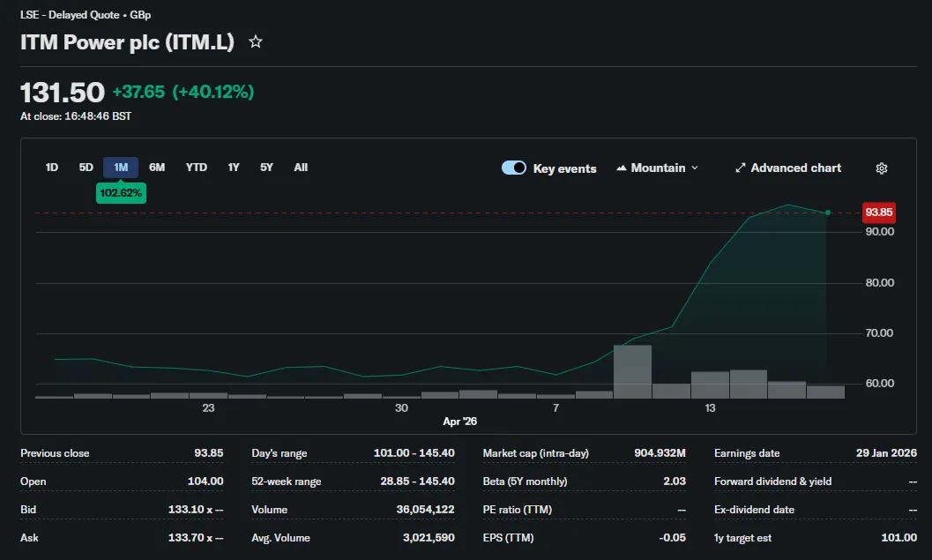932x560 pixels.
Task: Click the 102.62% change badge
Action: 121,193
